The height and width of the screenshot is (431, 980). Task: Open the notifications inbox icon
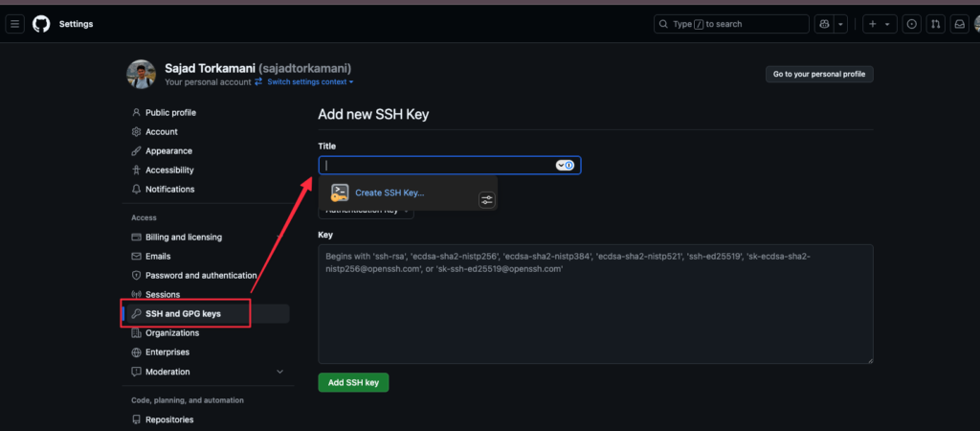tap(958, 24)
